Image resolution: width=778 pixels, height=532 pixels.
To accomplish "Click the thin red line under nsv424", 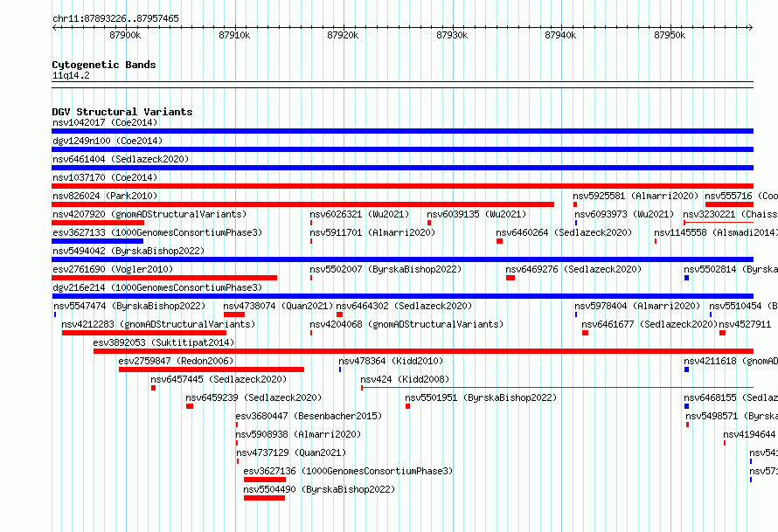I will (x=557, y=388).
